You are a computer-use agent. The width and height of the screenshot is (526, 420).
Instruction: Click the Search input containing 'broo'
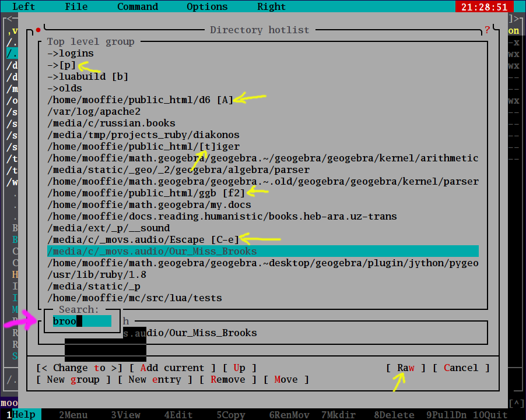(x=82, y=321)
